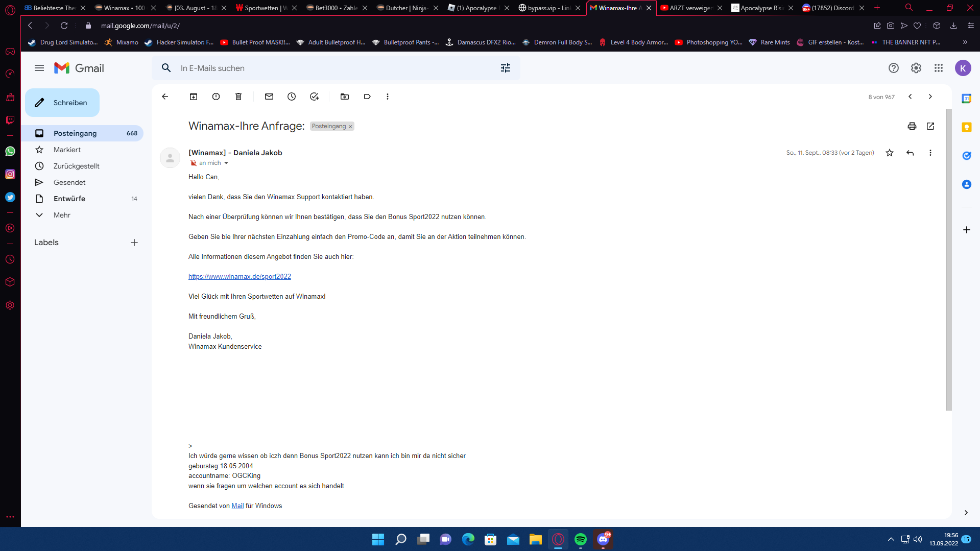980x551 pixels.
Task: Open the Google account avatar K
Action: [x=963, y=68]
